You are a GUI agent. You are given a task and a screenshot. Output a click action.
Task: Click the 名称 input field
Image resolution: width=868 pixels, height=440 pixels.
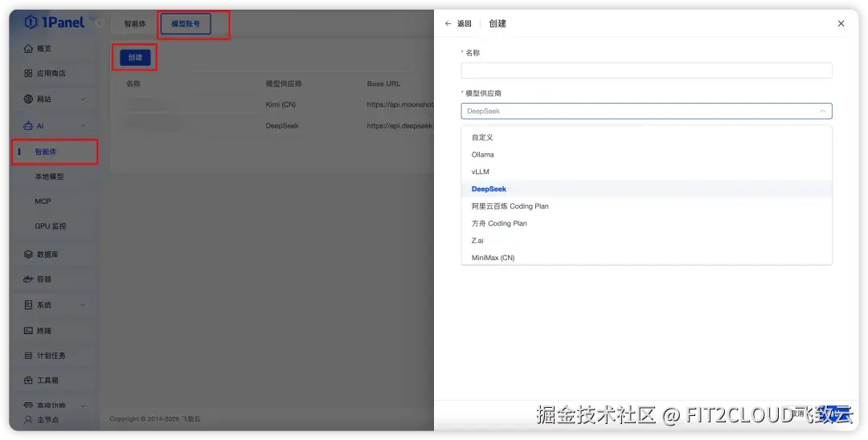[646, 70]
